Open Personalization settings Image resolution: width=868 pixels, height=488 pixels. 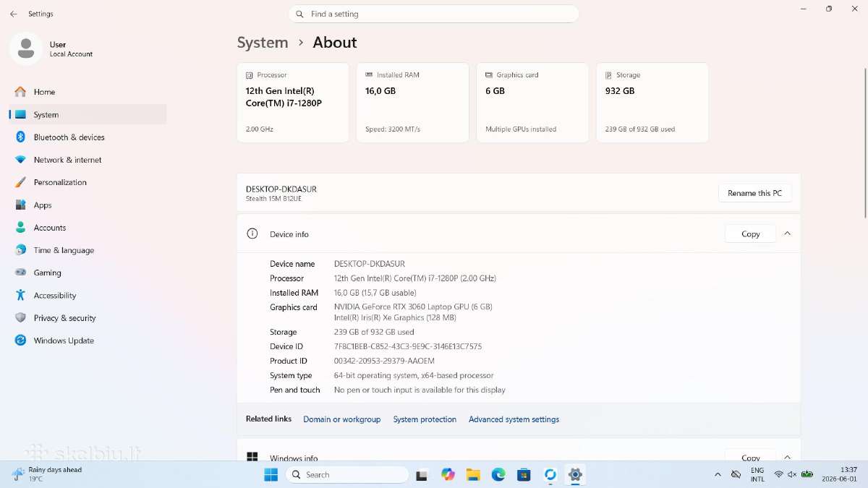coord(60,182)
